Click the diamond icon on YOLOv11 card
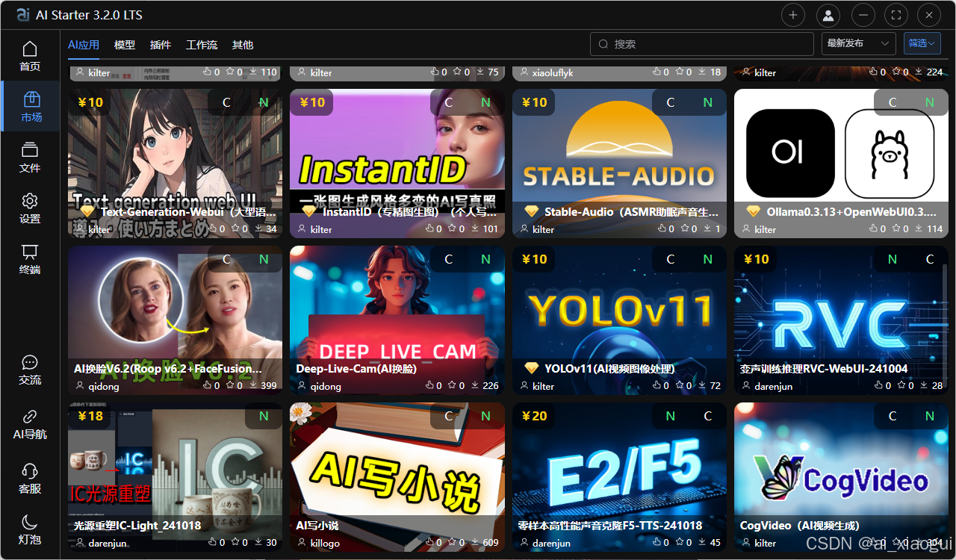 pyautogui.click(x=532, y=368)
